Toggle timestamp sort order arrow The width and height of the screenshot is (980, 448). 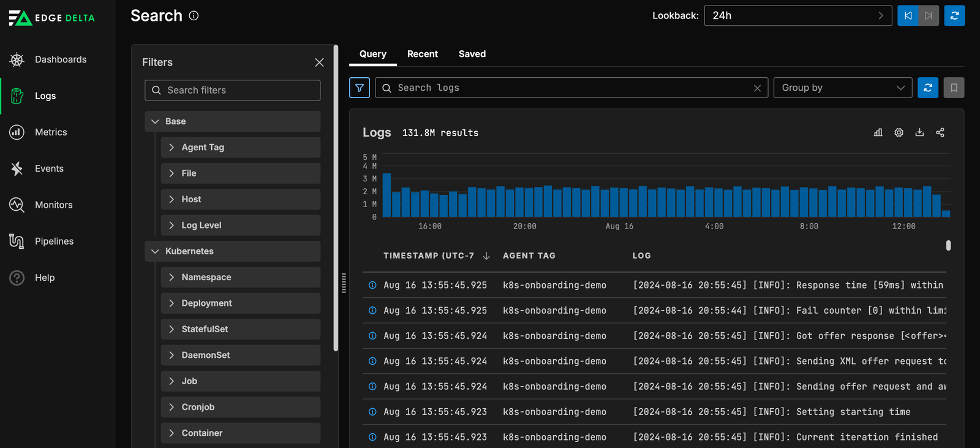coord(486,256)
